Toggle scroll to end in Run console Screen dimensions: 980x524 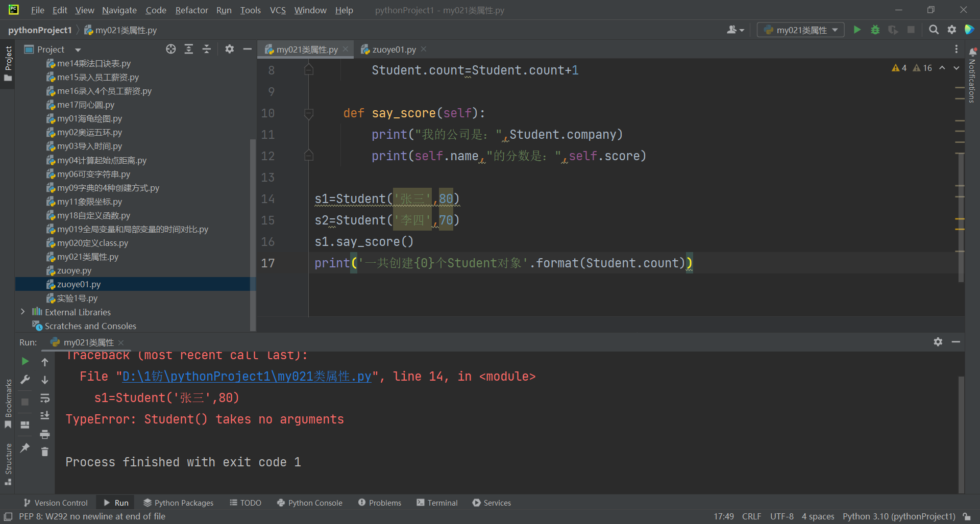(x=45, y=416)
